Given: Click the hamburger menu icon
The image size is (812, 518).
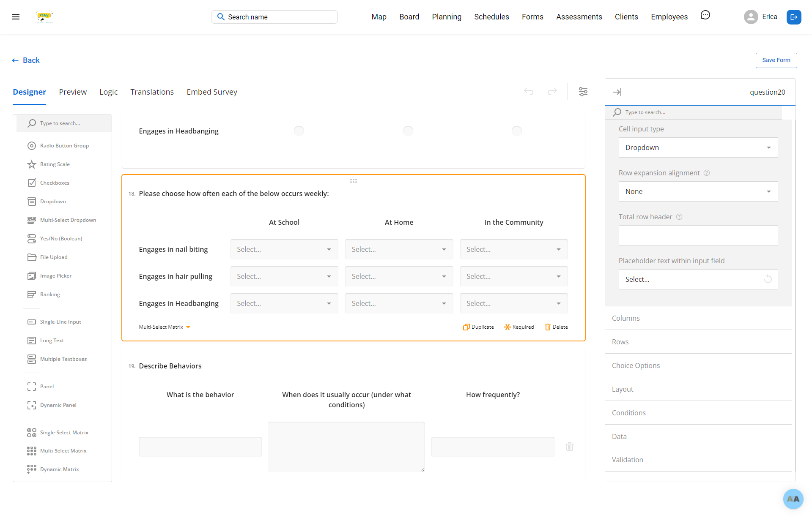Looking at the screenshot, I should coord(16,17).
